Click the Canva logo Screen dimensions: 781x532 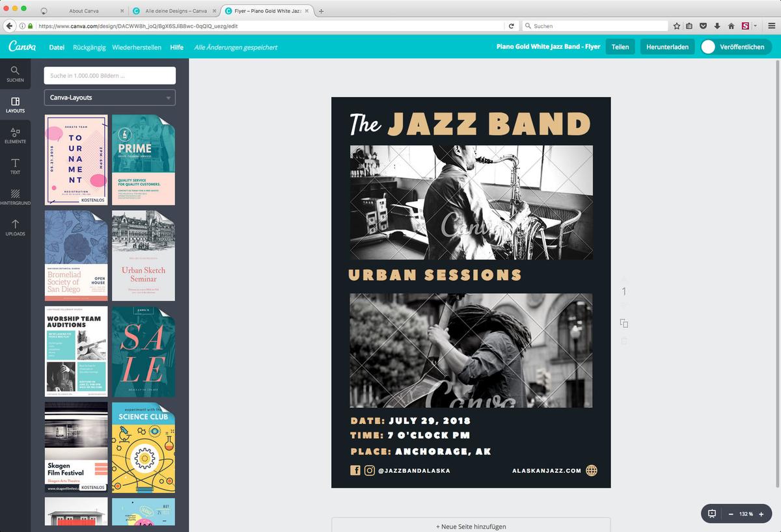point(21,47)
